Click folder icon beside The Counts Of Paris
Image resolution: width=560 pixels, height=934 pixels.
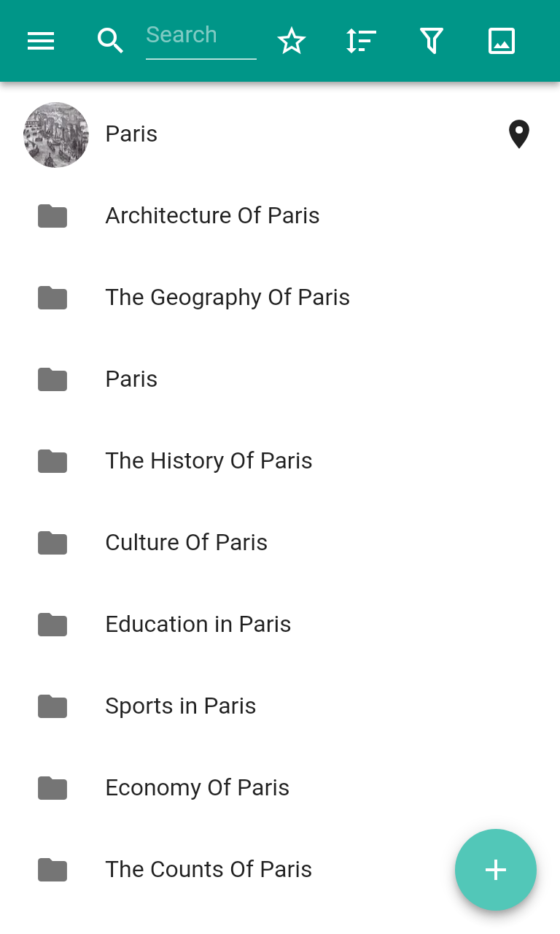[52, 870]
